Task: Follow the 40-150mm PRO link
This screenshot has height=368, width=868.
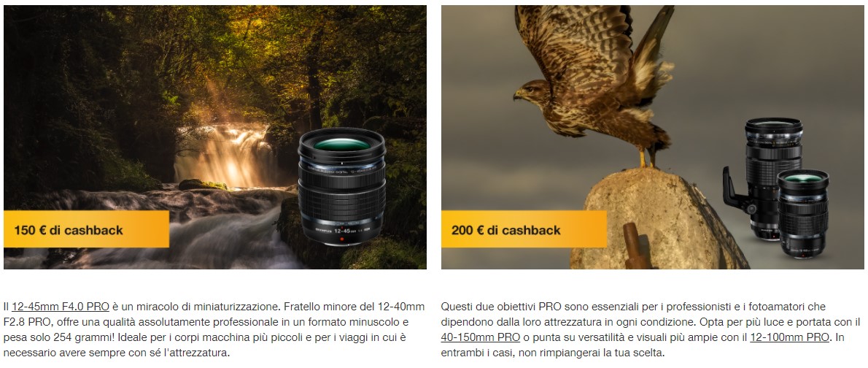Action: click(481, 337)
